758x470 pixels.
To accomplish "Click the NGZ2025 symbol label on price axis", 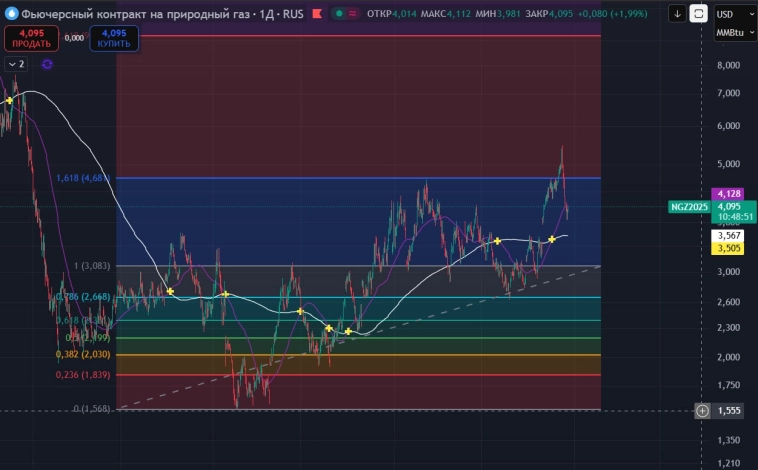I will pos(688,207).
